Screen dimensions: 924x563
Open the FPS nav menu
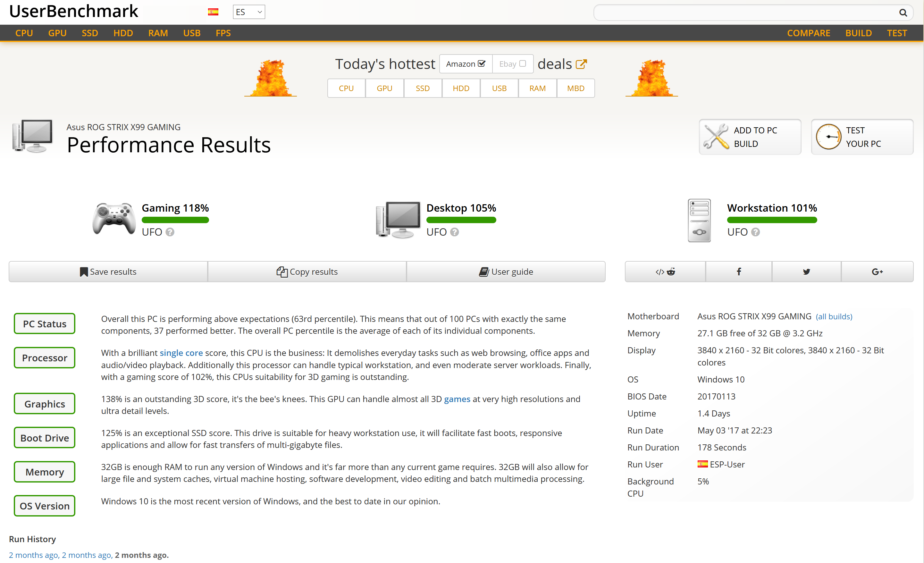point(223,33)
